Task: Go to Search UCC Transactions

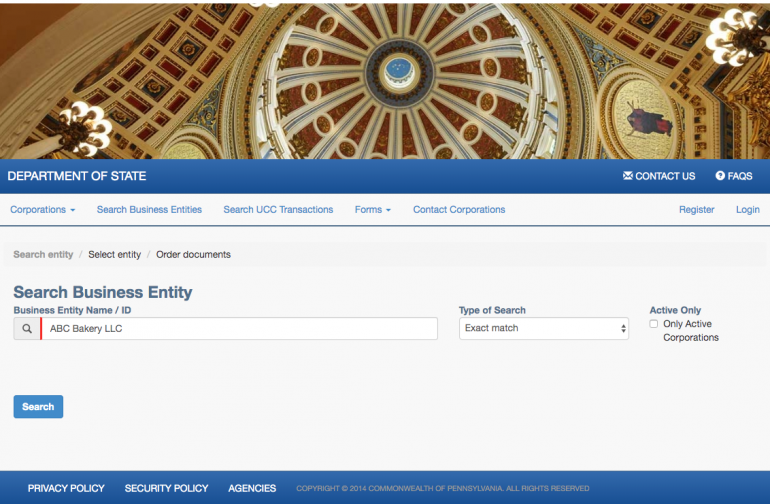Action: [x=278, y=210]
